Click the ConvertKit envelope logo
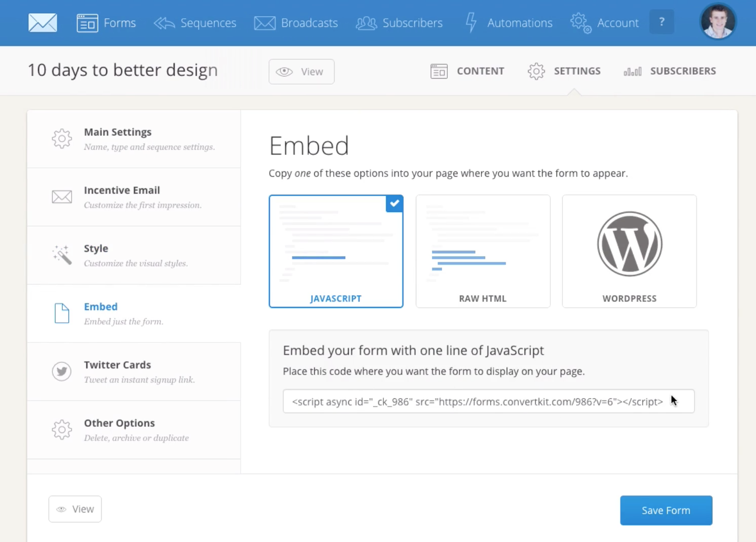This screenshot has width=756, height=542. coord(43,23)
